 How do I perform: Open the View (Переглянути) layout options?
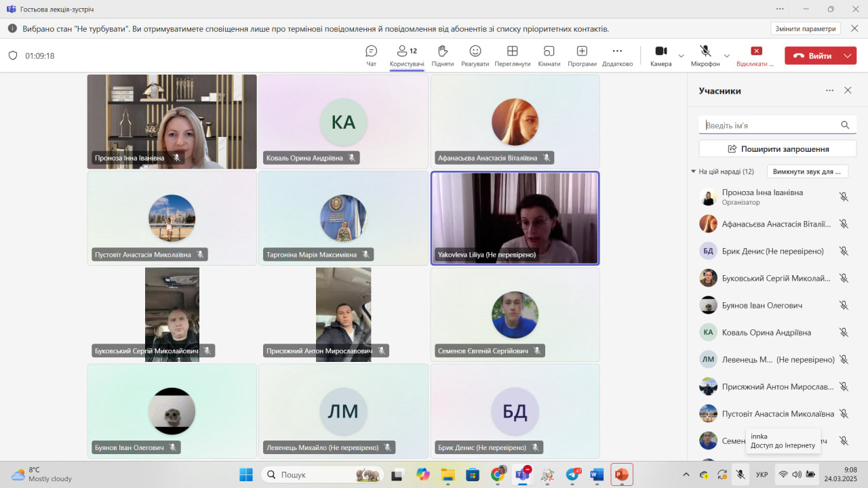(x=512, y=56)
